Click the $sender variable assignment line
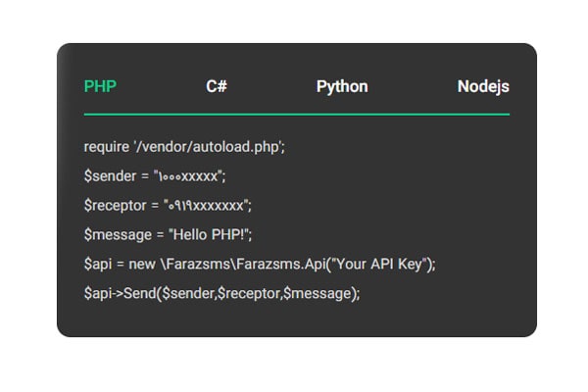588x392 pixels. coord(155,176)
